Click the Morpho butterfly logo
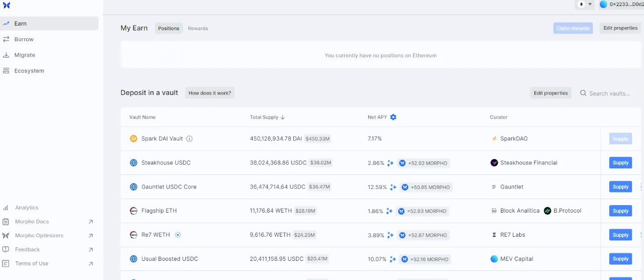 click(x=7, y=6)
